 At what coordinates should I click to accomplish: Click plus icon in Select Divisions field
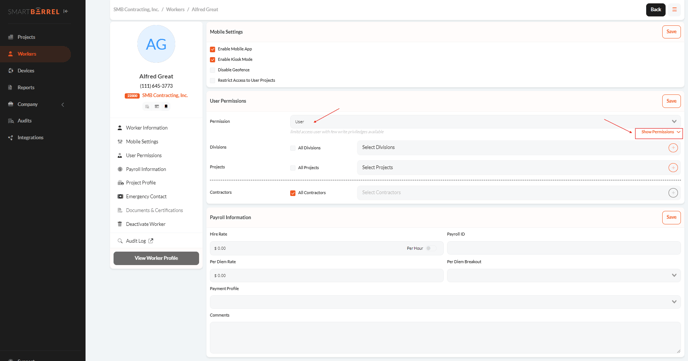coord(673,148)
